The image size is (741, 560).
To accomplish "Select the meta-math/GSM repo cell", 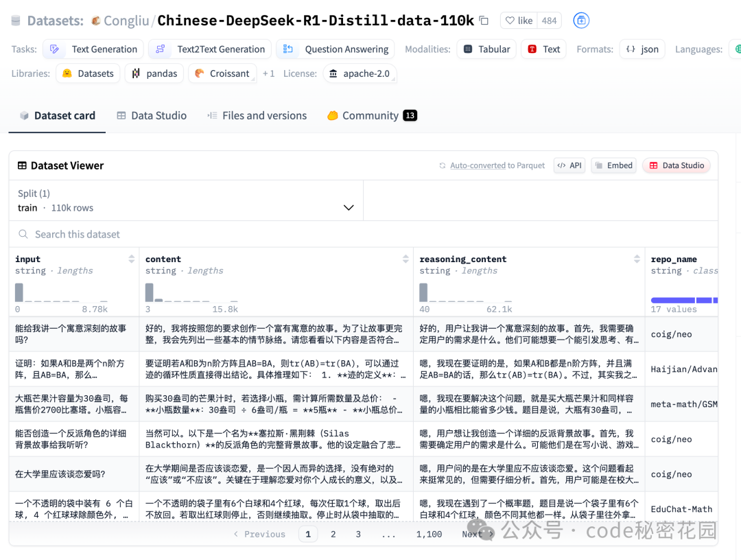I will point(681,404).
